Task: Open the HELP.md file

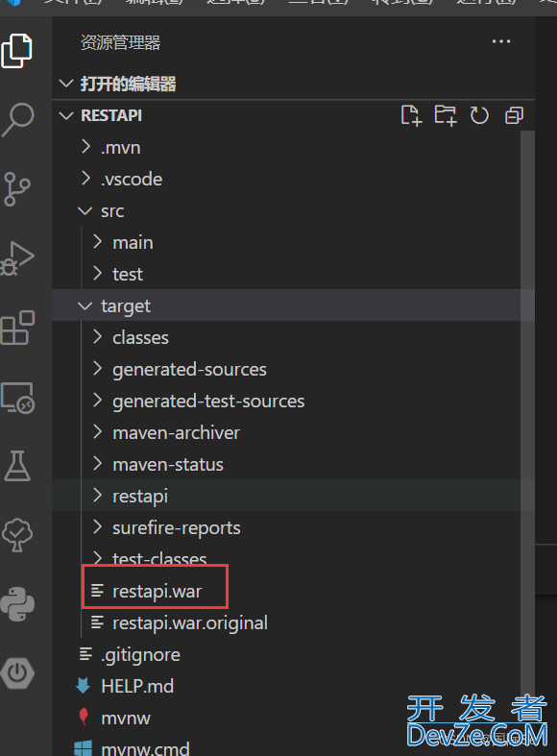Action: click(x=137, y=686)
